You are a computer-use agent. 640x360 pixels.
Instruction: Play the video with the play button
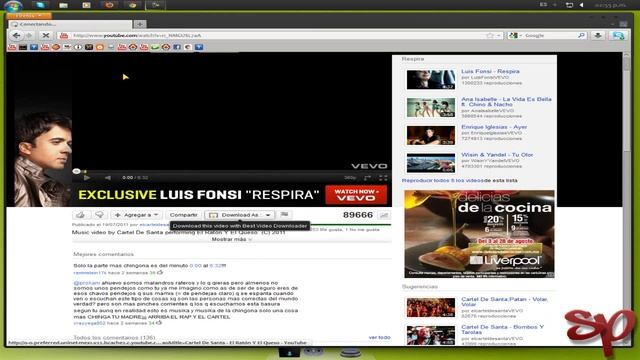[87, 178]
